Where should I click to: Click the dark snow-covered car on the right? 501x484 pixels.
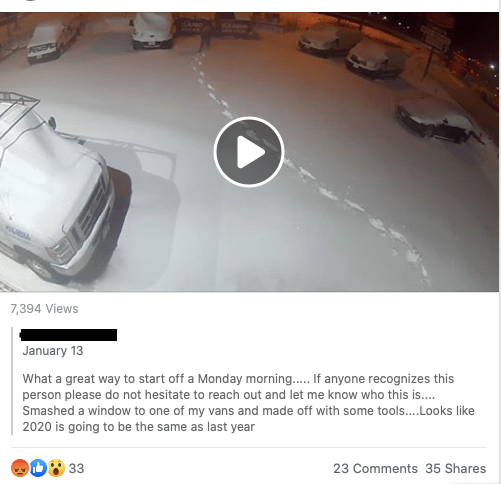coord(439,122)
